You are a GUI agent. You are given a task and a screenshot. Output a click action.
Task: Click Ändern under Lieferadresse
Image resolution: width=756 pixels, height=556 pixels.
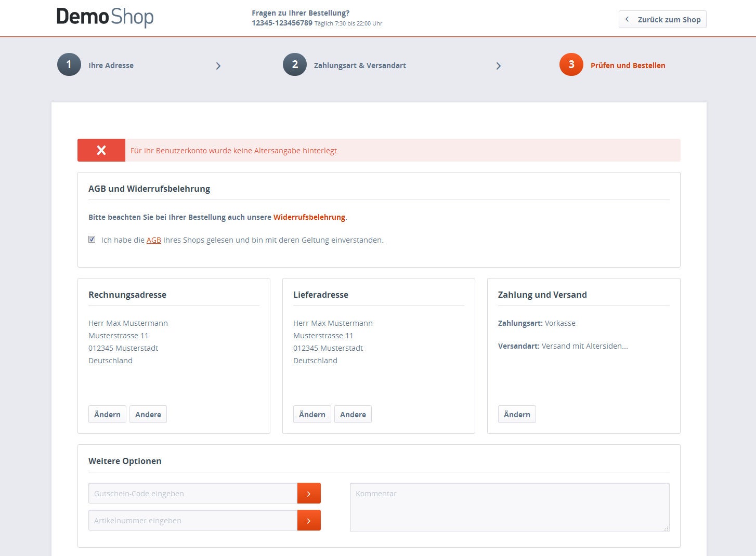click(x=312, y=414)
